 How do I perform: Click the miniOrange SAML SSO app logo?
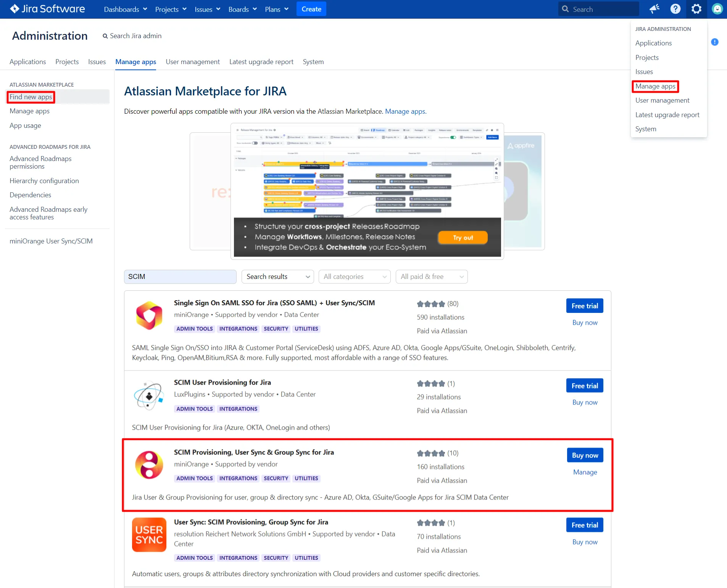tap(149, 315)
